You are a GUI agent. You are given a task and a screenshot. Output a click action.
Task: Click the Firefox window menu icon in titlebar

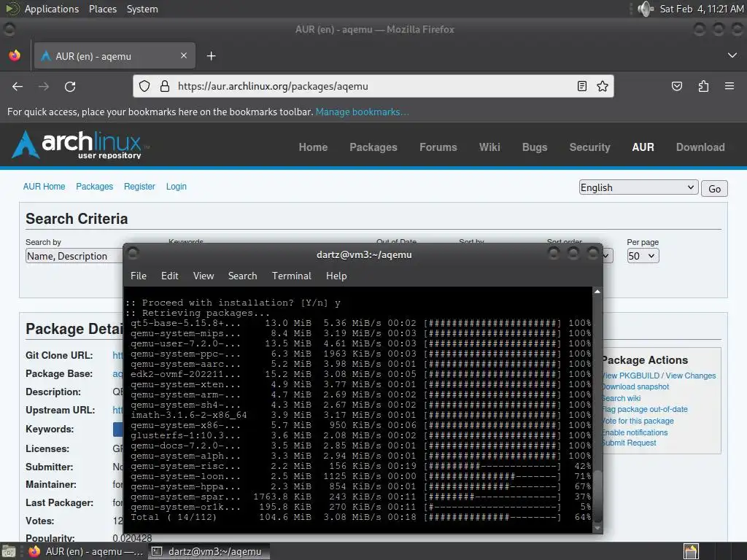click(9, 29)
